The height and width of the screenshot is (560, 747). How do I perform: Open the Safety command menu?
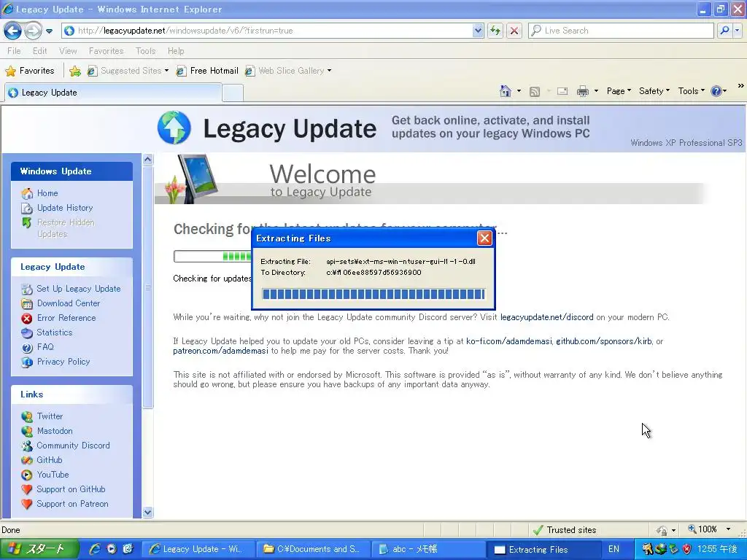click(654, 91)
